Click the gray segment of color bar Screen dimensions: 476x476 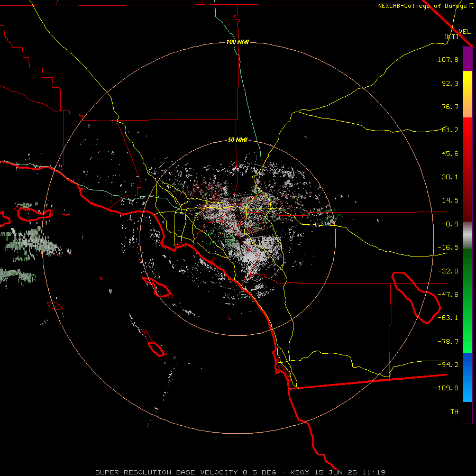467,235
